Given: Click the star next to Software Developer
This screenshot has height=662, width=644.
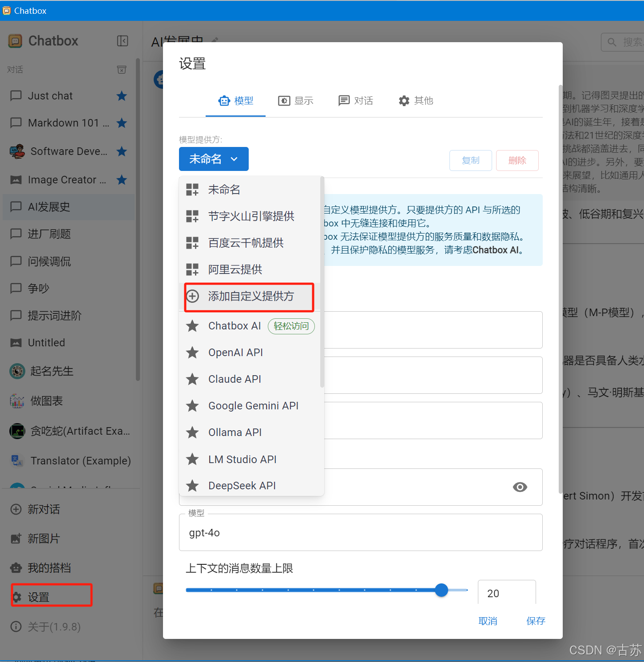Looking at the screenshot, I should coord(122,151).
